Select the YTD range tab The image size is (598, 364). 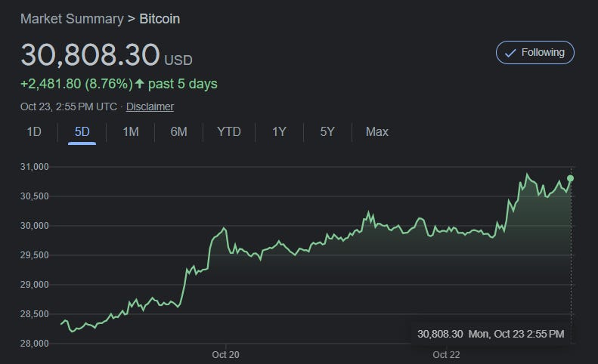[x=229, y=132]
